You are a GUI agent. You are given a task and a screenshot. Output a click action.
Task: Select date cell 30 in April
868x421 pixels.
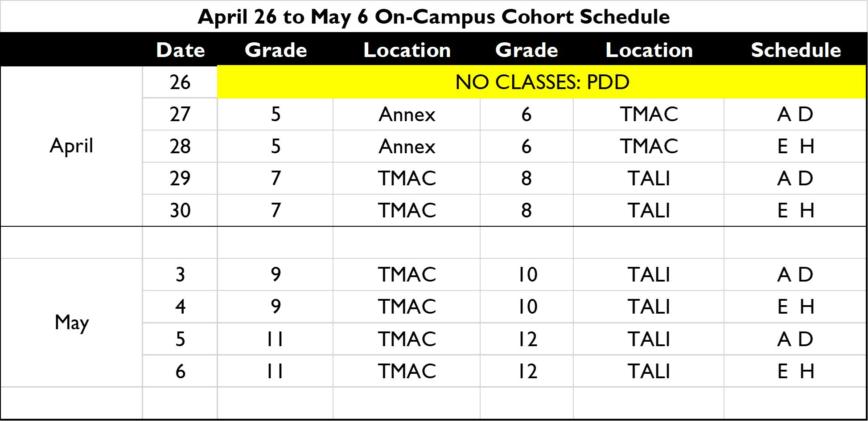[x=180, y=210]
